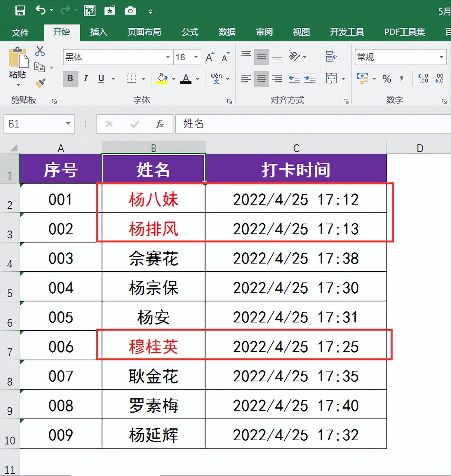Viewport: 451px width, 476px height.
Task: Open font color dropdown arrow
Action: (x=197, y=79)
